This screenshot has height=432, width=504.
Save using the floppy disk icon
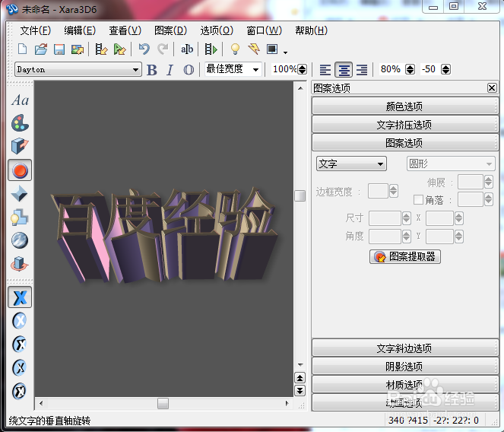(x=59, y=49)
